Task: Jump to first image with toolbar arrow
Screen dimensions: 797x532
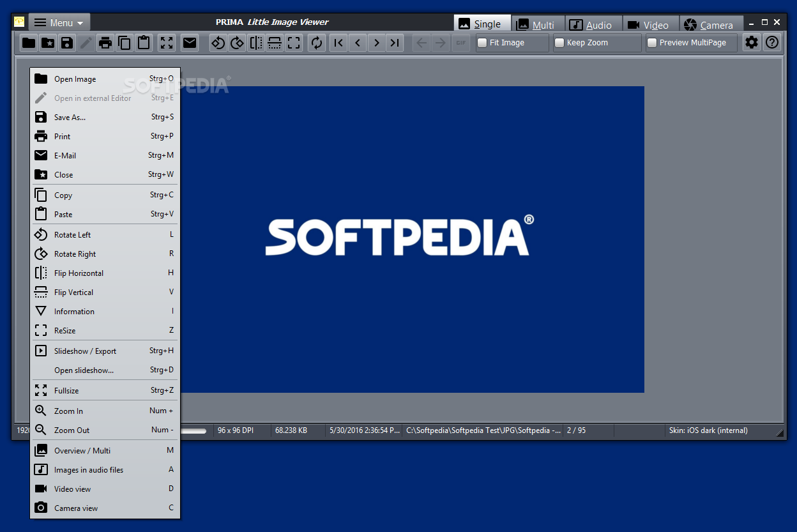Action: pyautogui.click(x=338, y=43)
